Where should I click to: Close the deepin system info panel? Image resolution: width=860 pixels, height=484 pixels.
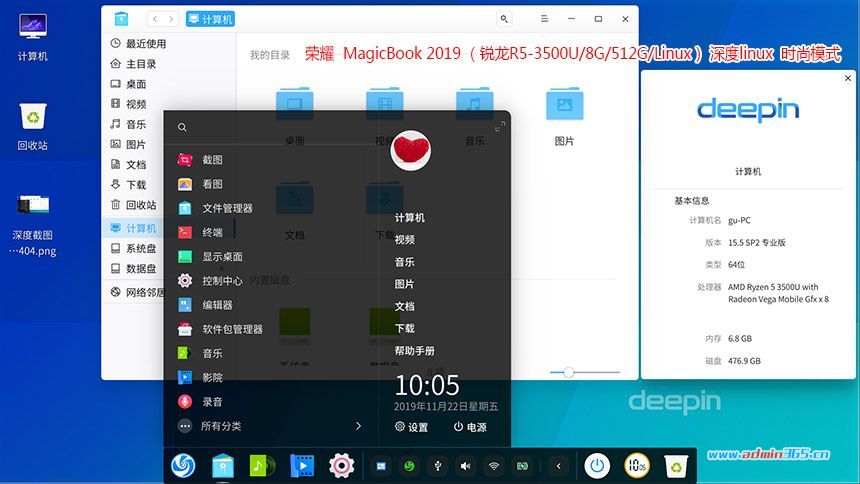[x=848, y=78]
